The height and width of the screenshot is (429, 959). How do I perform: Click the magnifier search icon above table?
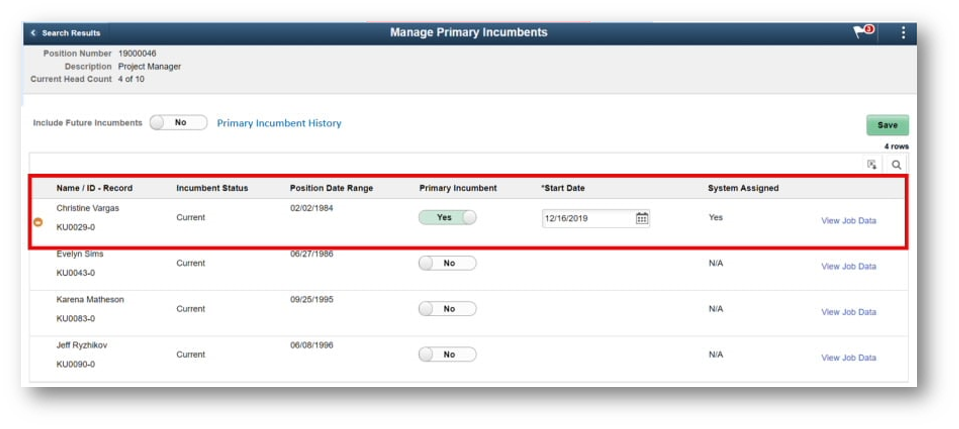click(x=896, y=164)
